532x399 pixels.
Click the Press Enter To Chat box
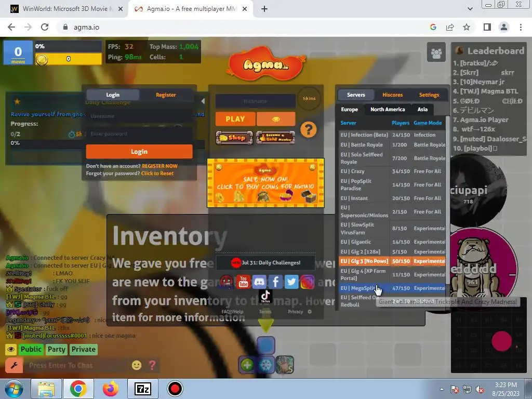(x=77, y=365)
